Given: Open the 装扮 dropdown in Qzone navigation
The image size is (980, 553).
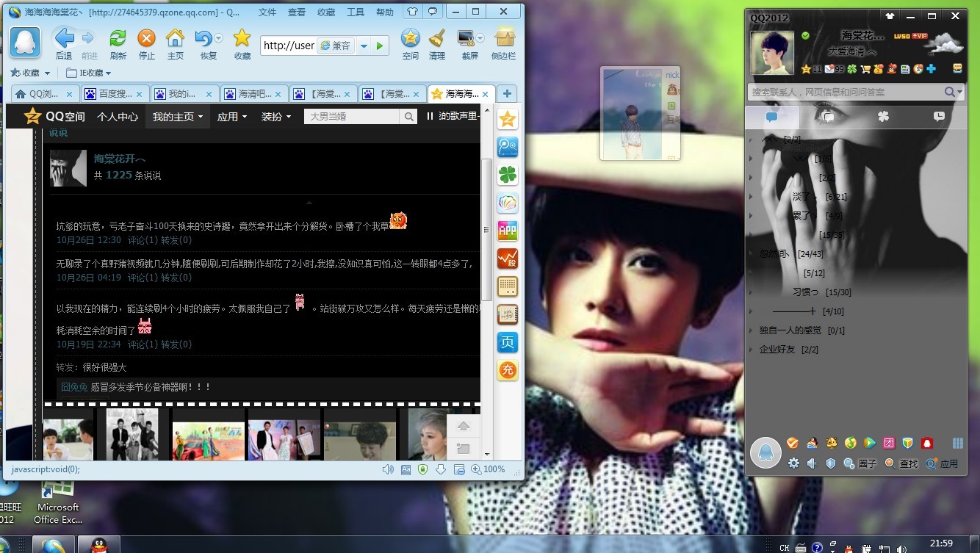Looking at the screenshot, I should (x=276, y=117).
